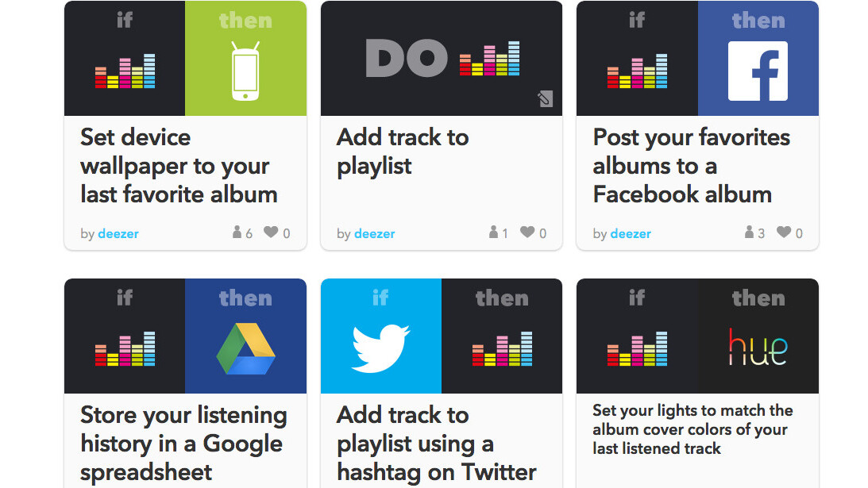The image size is (868, 488).
Task: Open "Set your lights to match the album cover" recipe
Action: [x=692, y=429]
